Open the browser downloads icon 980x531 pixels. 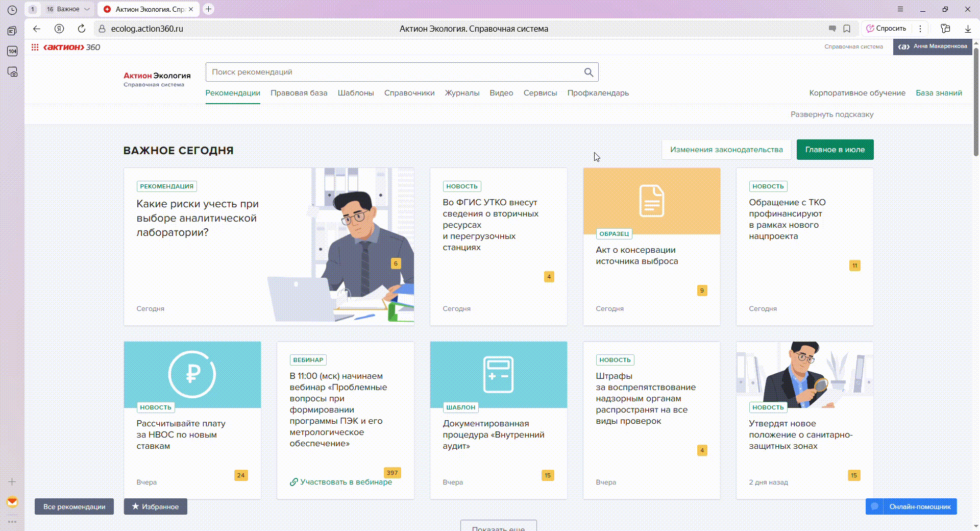(967, 29)
